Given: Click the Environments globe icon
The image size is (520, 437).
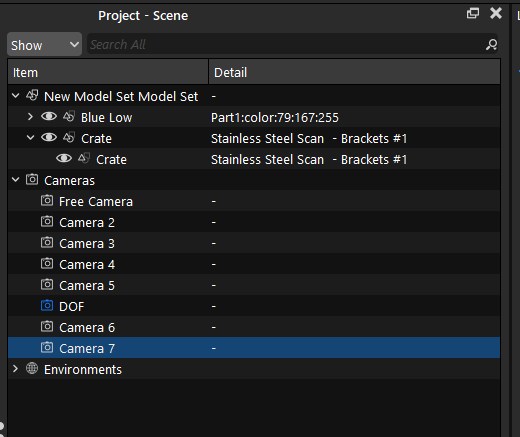Looking at the screenshot, I should pos(32,368).
